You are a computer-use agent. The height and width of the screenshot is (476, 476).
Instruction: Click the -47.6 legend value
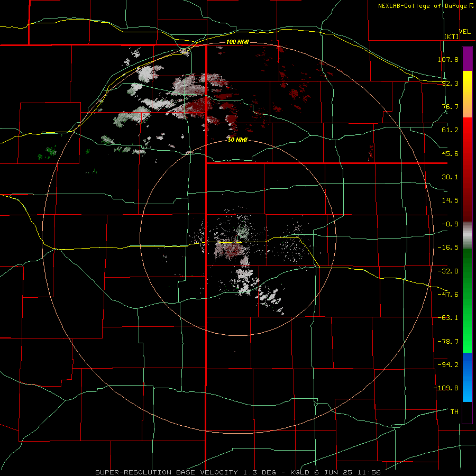[x=448, y=295]
